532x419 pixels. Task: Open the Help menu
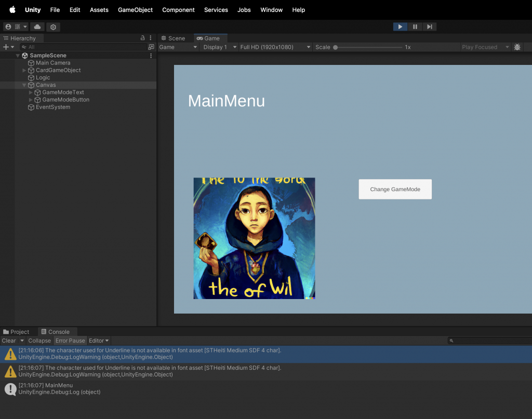tap(299, 10)
